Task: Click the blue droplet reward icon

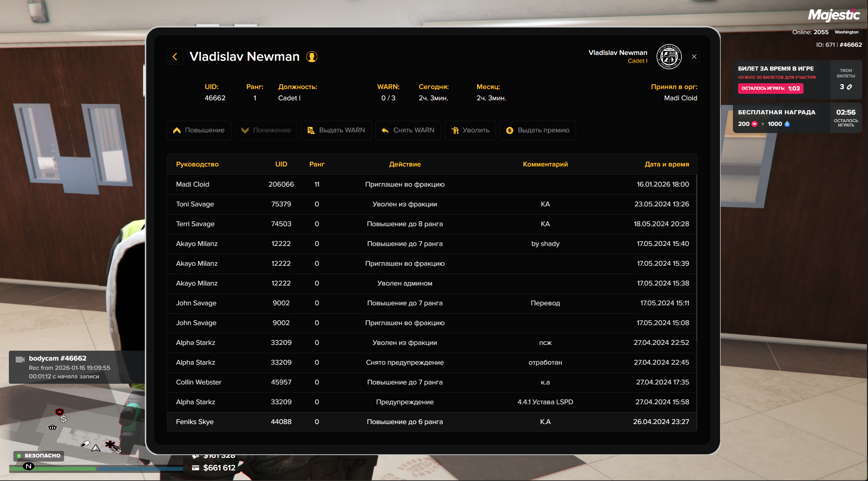Action: (x=787, y=124)
